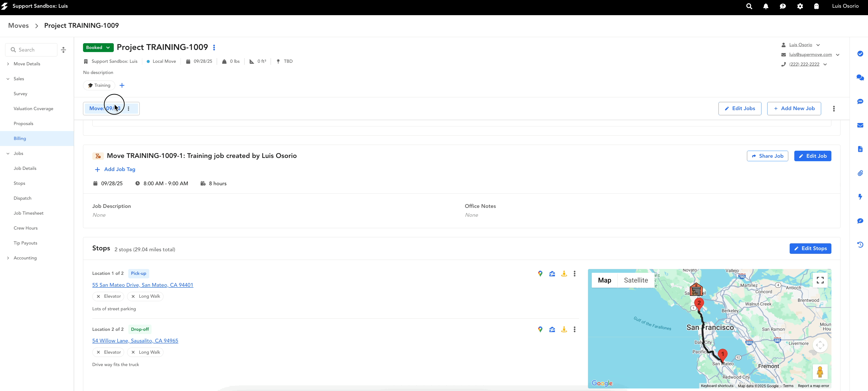Open the 55 San Mateo Drive address link

tap(142, 285)
